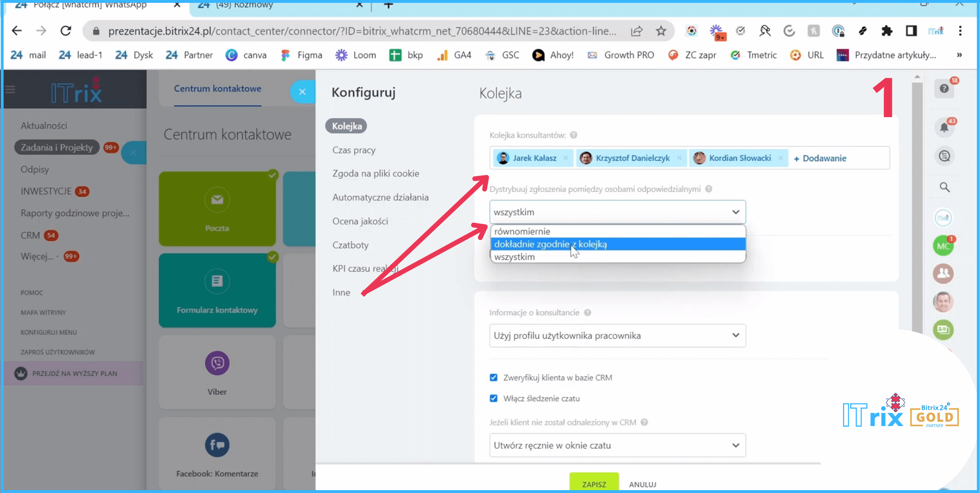980x493 pixels.
Task: Click the Facebook Komentarze channel icon
Action: coord(217,445)
